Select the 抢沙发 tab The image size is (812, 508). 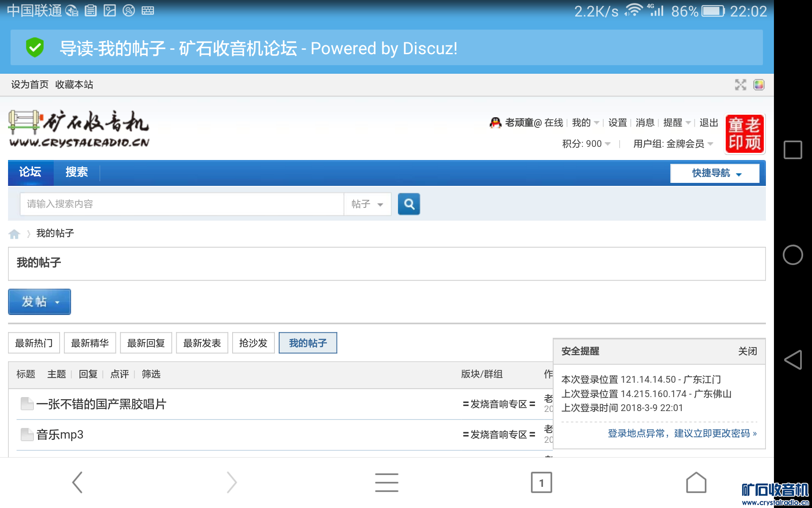tap(253, 343)
